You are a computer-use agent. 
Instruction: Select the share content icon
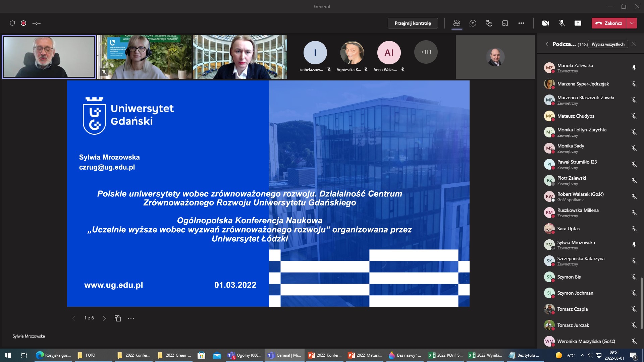(x=578, y=23)
